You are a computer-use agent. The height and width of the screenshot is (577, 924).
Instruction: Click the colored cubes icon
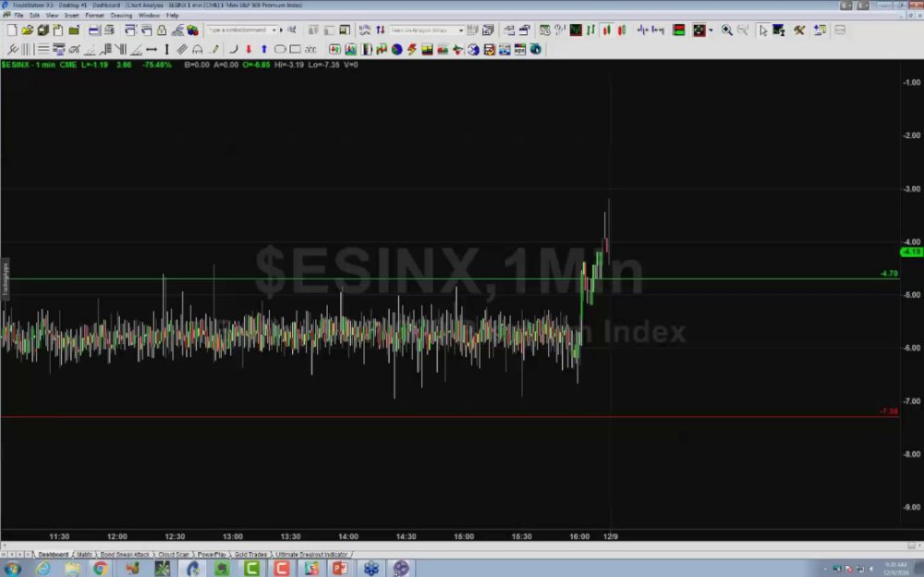click(x=193, y=31)
